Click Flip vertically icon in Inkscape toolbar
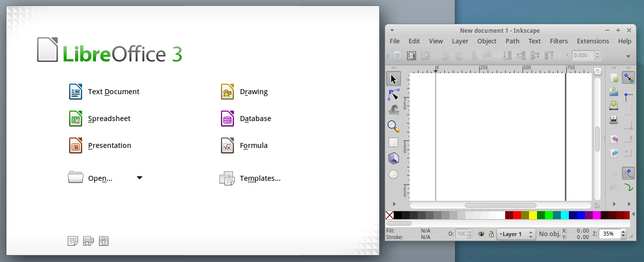Screen dimensions: 644x262 (x=488, y=56)
